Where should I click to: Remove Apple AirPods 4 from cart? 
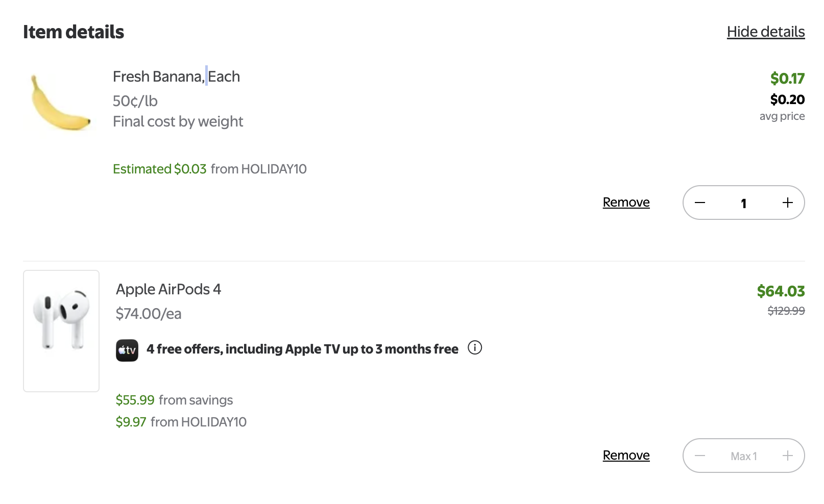pos(626,455)
